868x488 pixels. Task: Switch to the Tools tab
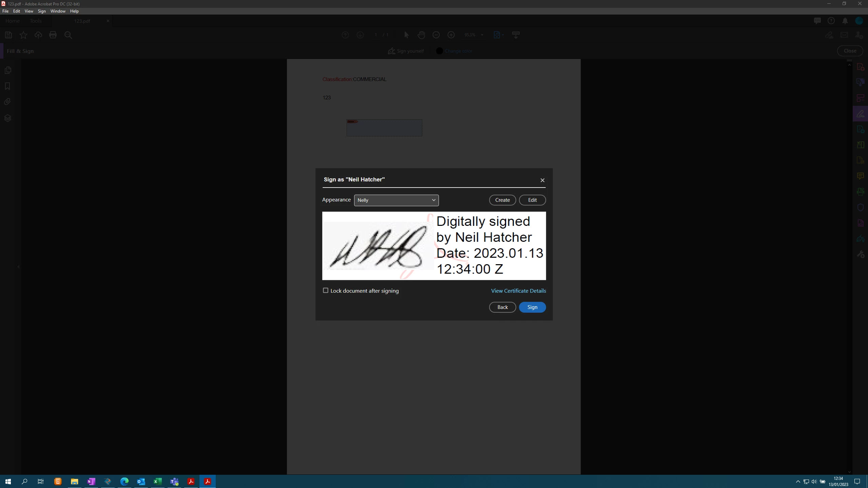(36, 21)
